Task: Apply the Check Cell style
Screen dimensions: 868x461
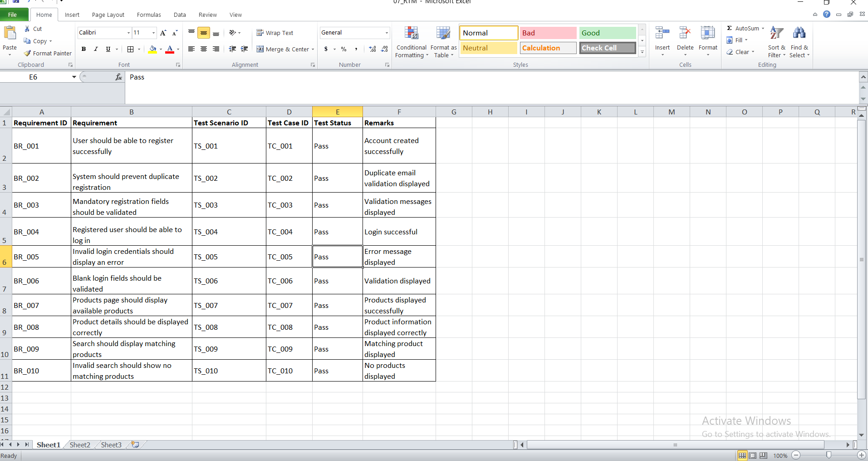Action: [x=607, y=48]
